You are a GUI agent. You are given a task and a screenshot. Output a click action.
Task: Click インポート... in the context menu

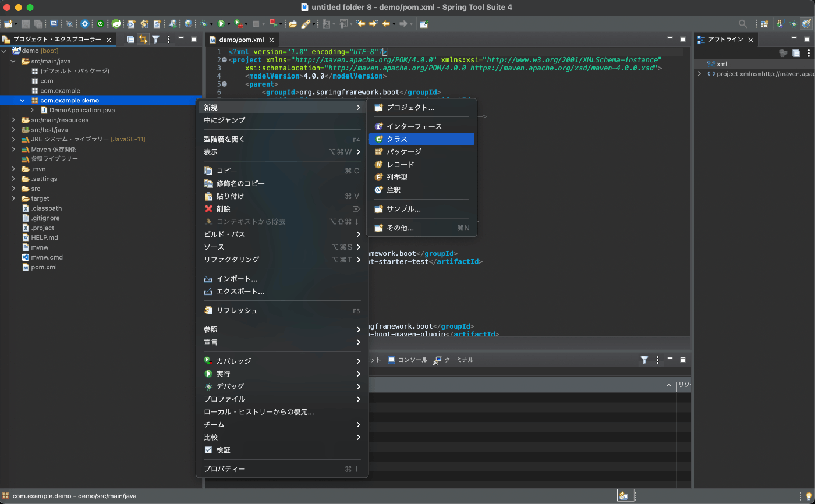(x=282, y=279)
